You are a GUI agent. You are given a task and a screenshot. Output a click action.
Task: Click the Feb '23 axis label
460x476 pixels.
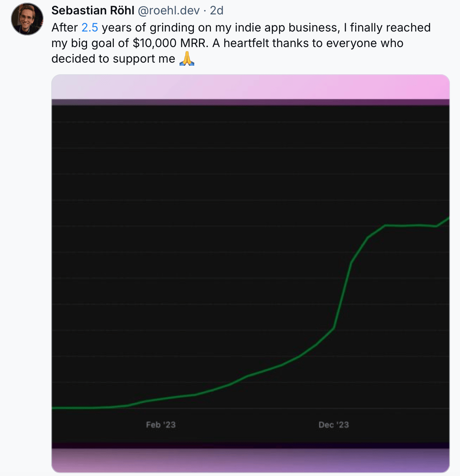tap(160, 425)
